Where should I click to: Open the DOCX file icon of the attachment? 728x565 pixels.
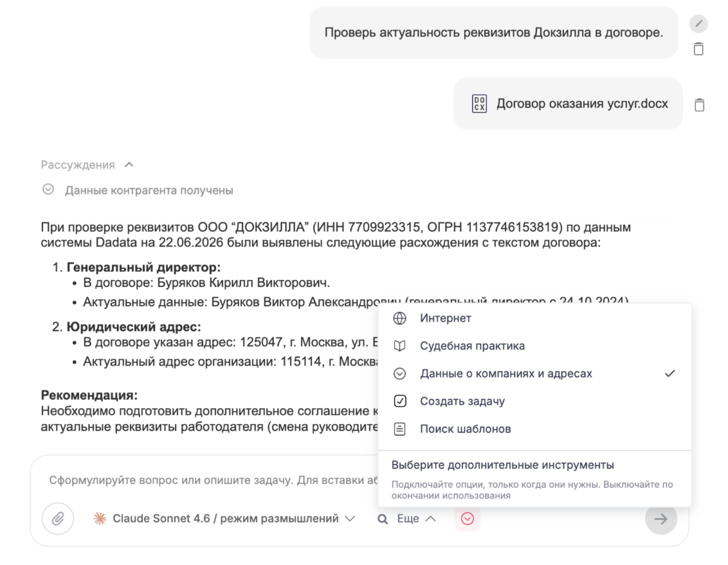tap(479, 104)
